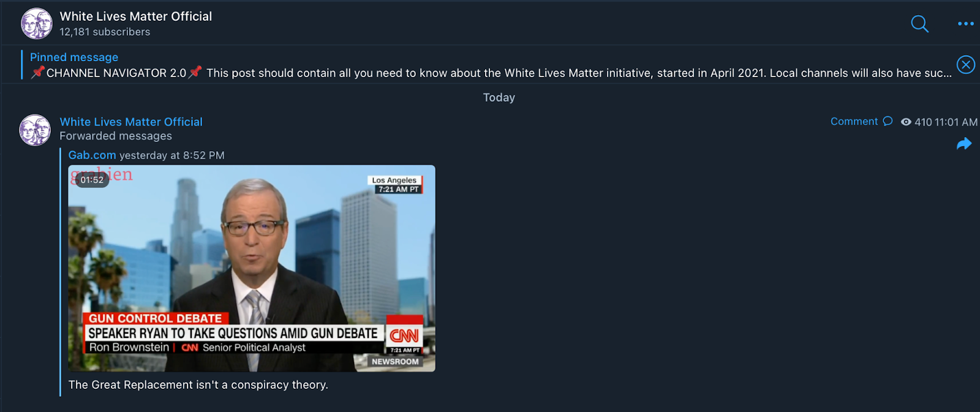Viewport: 980px width, 412px height.
Task: Click the CHANNEL NAVIGATOR 2.0 pinned text
Action: point(116,73)
